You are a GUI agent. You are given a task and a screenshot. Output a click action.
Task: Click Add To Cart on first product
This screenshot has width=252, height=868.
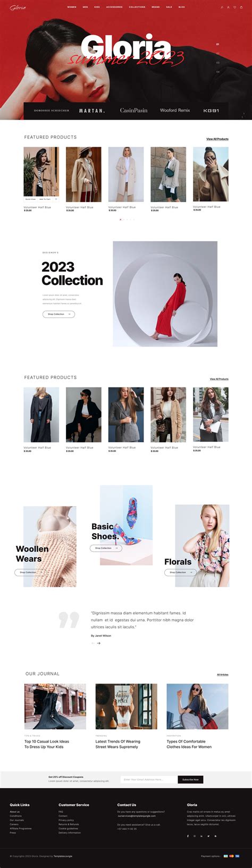(x=45, y=199)
